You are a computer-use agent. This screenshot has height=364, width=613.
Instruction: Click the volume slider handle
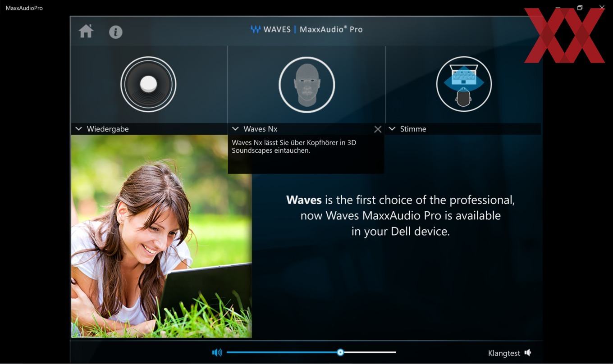point(341,352)
